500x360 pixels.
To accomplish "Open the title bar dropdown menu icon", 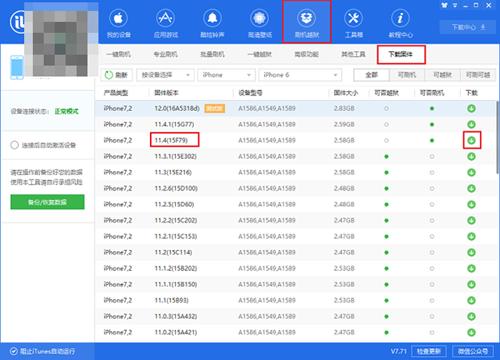I will point(455,5).
